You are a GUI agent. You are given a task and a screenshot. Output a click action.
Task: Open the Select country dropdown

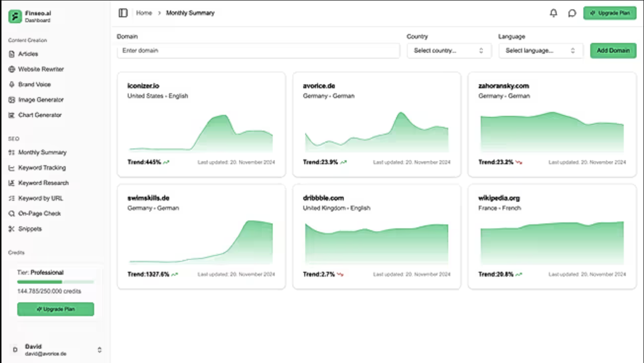click(x=449, y=50)
